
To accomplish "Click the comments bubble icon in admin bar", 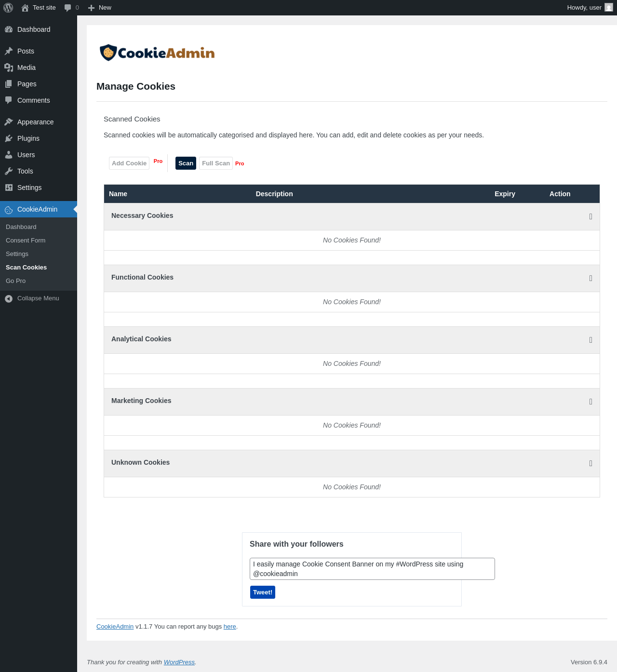I will 68,8.
